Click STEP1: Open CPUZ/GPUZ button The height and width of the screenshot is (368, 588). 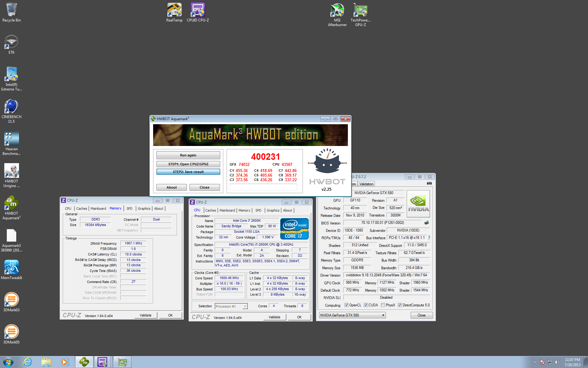tap(188, 164)
